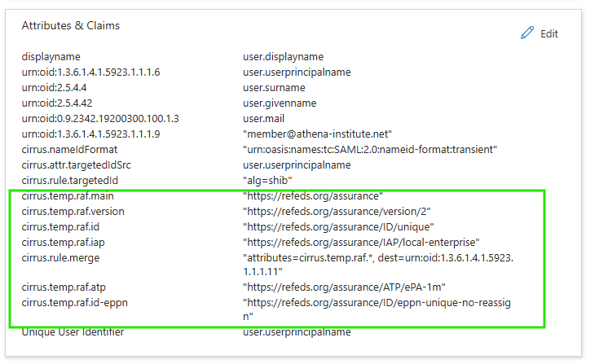Click the cirrus.nameIdFormat claim name
Screen dimensions: 599x364
coord(69,150)
